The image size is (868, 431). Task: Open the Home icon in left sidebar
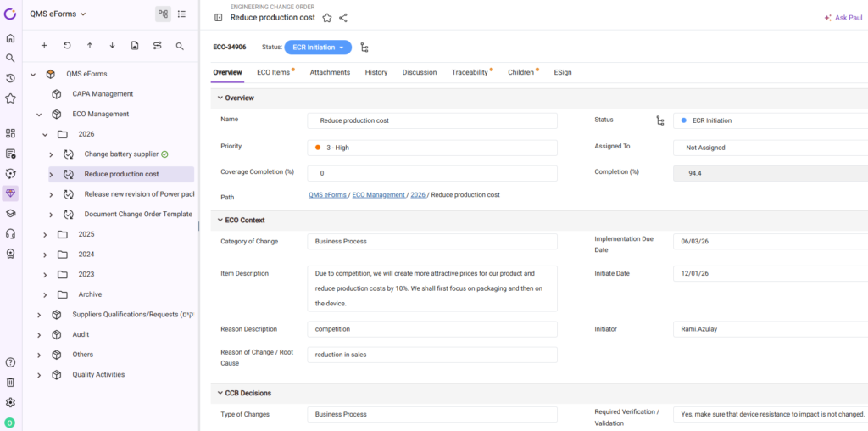(x=10, y=38)
